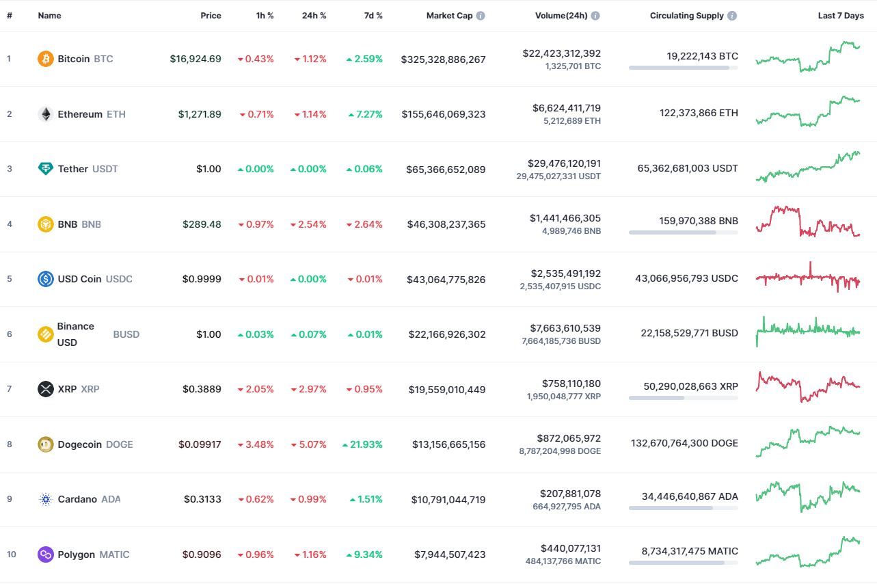Open Dogecoin's last 7 days chart
Viewport: 877px width, 588px height.
pos(808,442)
